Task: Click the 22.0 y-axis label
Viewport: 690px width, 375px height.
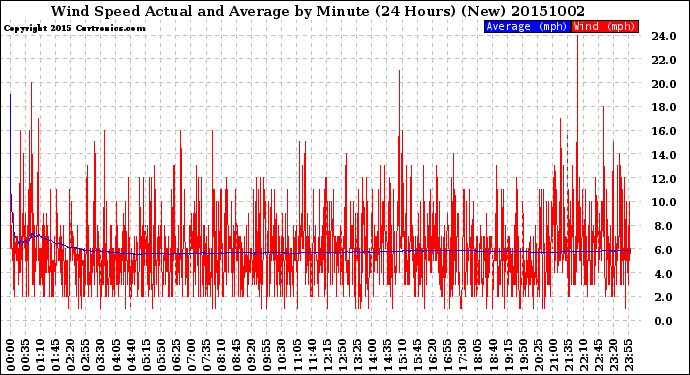Action: point(664,60)
